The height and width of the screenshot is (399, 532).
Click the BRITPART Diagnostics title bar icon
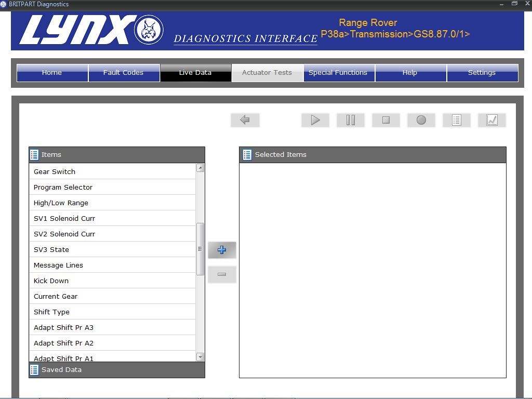(x=3, y=4)
